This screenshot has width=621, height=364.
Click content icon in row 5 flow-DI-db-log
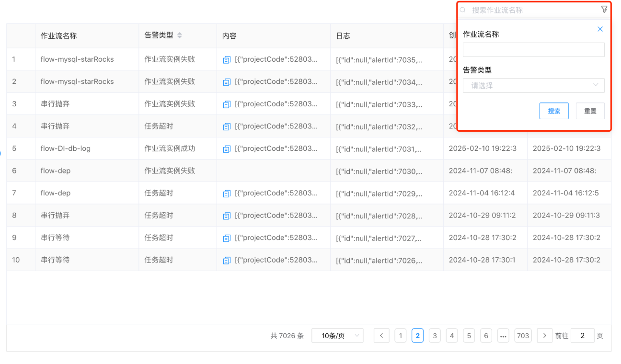[x=227, y=149]
